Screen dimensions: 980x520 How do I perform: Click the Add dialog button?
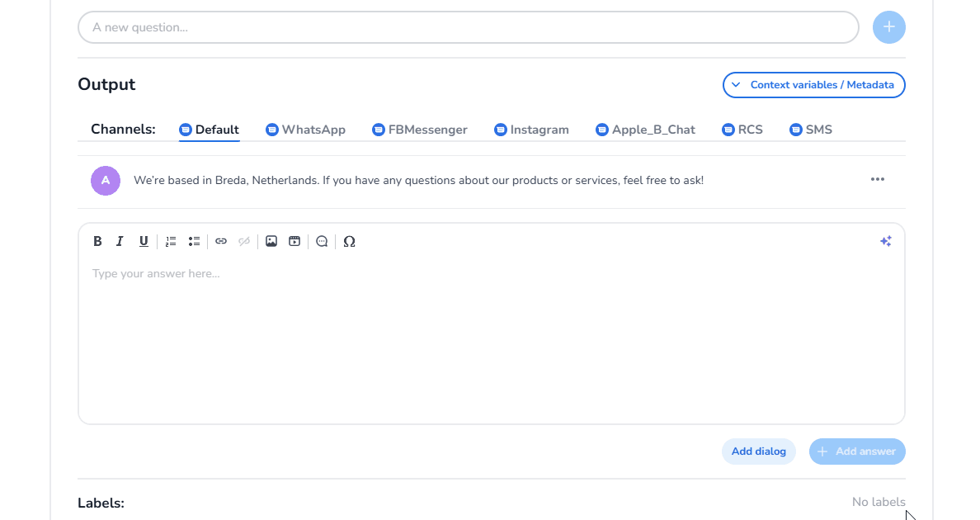coord(758,451)
